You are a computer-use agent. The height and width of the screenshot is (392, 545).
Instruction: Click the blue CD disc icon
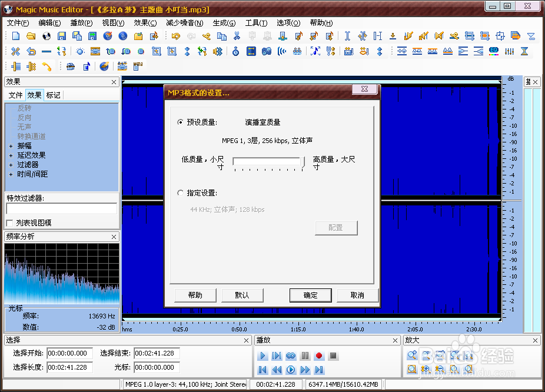[122, 36]
